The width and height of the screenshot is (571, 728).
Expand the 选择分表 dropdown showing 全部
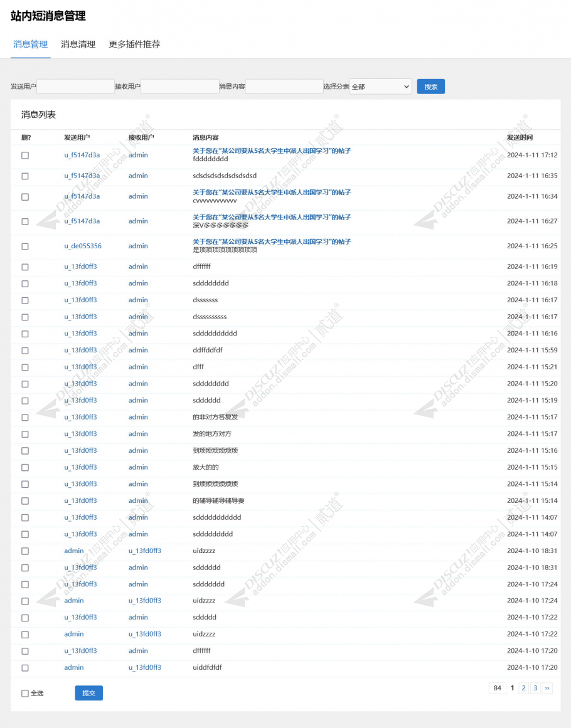[x=380, y=87]
